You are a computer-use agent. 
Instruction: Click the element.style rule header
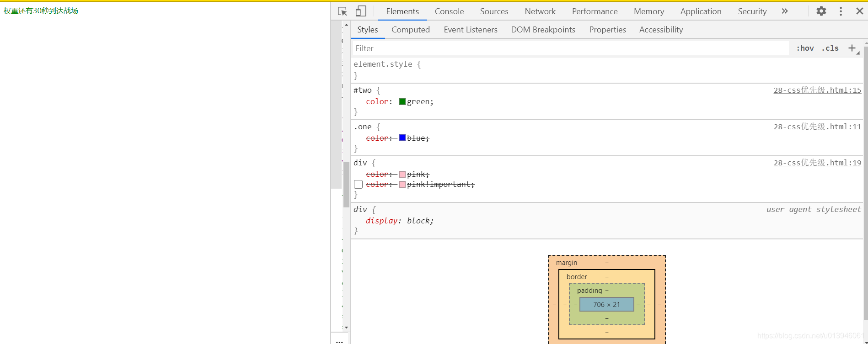point(387,64)
